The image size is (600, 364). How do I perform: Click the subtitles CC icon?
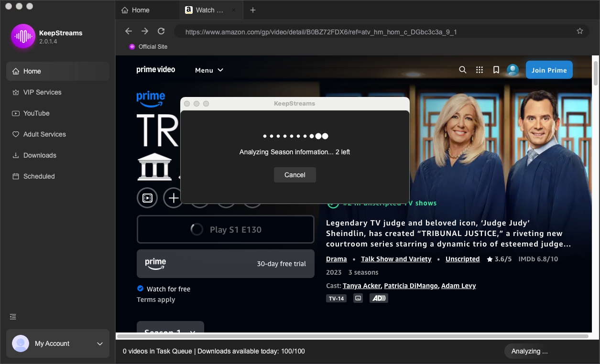click(358, 299)
